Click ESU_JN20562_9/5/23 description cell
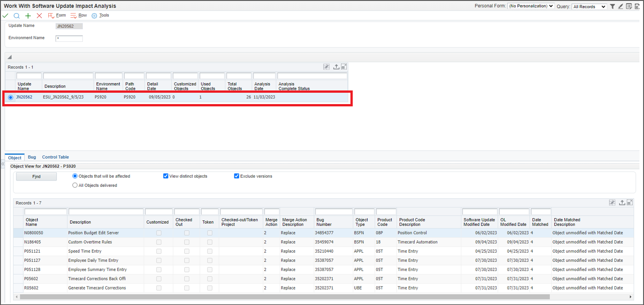This screenshot has width=644, height=305. click(x=63, y=97)
